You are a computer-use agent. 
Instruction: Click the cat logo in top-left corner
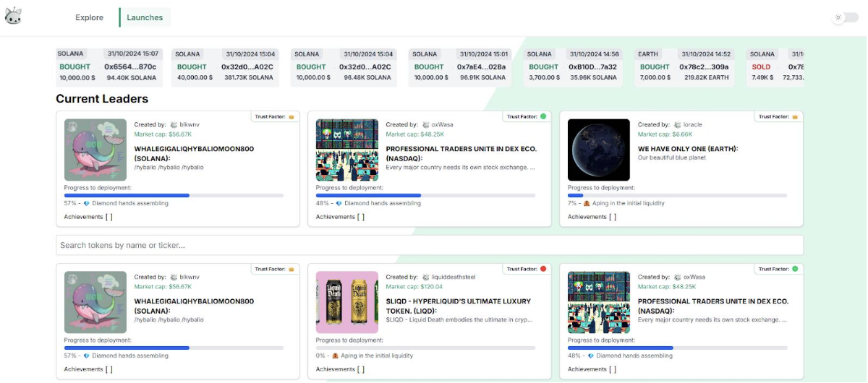point(13,17)
